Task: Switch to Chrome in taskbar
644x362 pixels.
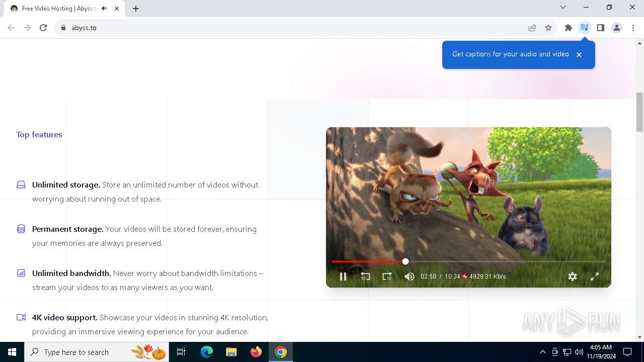Action: point(281,352)
